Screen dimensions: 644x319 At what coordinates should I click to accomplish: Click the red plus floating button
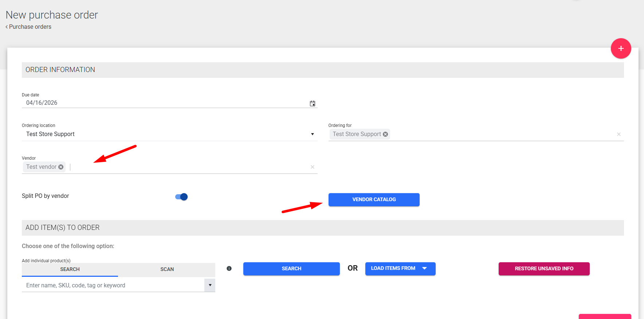tap(621, 48)
